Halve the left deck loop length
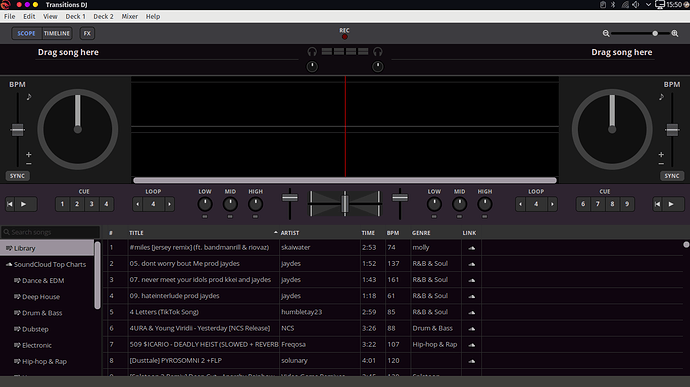This screenshot has width=690, height=387. click(138, 204)
